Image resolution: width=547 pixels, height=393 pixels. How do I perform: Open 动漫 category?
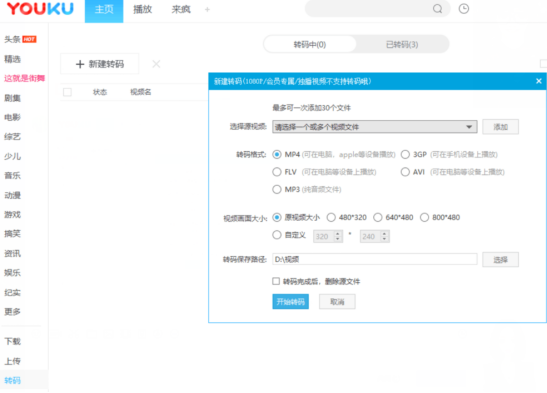(x=13, y=195)
